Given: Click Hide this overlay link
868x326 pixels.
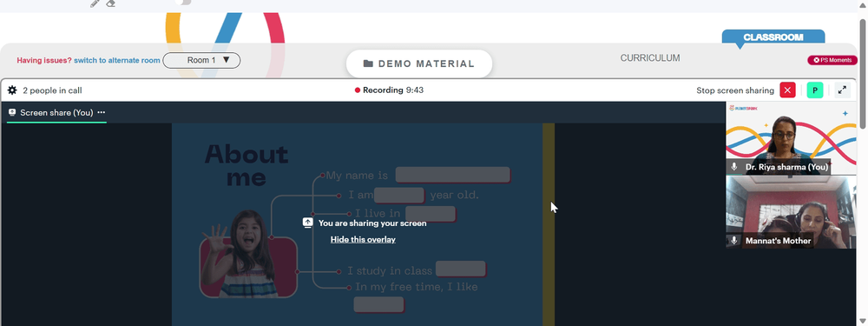Looking at the screenshot, I should coord(363,240).
